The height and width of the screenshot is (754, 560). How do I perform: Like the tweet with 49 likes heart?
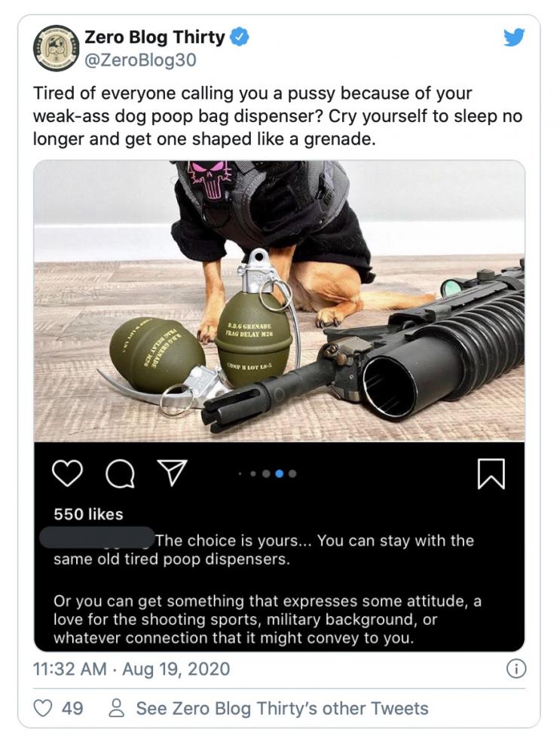43,708
